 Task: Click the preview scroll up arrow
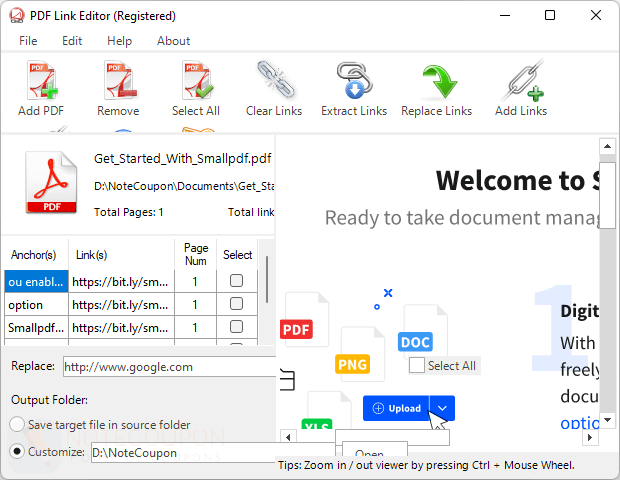607,147
